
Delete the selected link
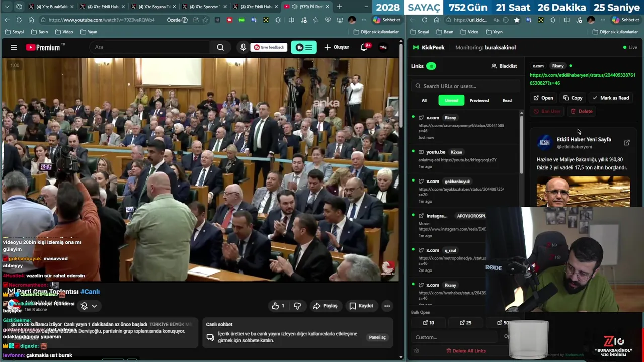click(582, 111)
